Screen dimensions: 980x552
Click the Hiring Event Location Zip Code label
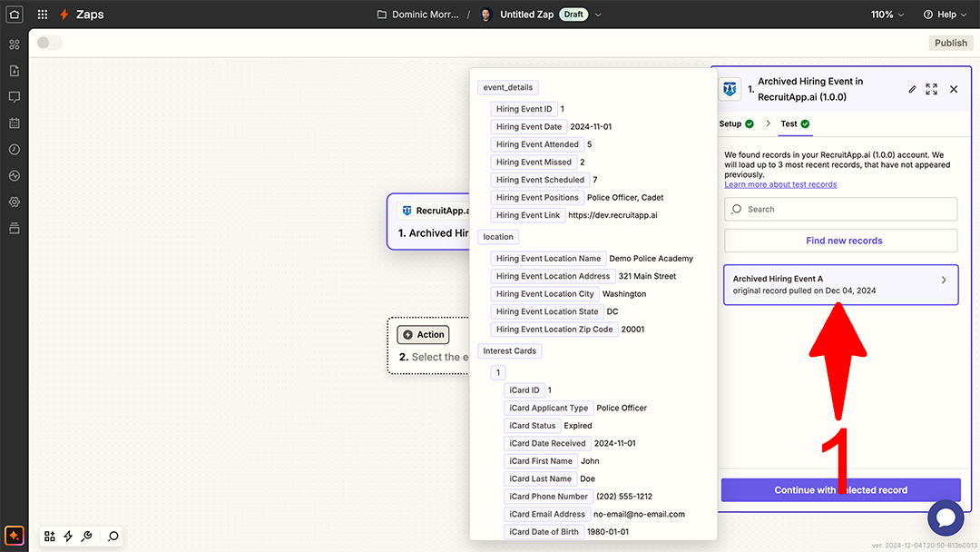pyautogui.click(x=554, y=329)
